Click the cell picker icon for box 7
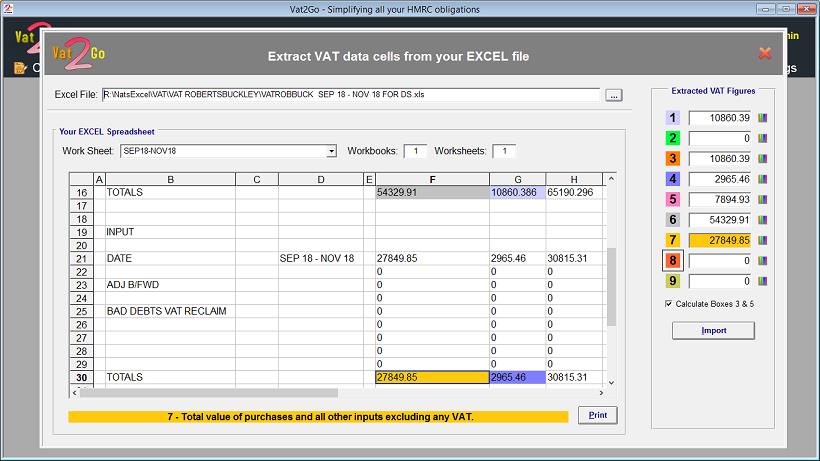Screen dimensions: 820x461 (x=762, y=240)
